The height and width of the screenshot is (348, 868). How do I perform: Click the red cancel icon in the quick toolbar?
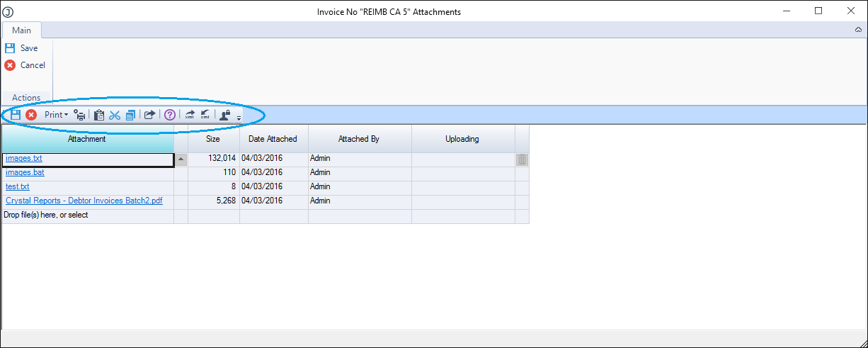pyautogui.click(x=31, y=115)
